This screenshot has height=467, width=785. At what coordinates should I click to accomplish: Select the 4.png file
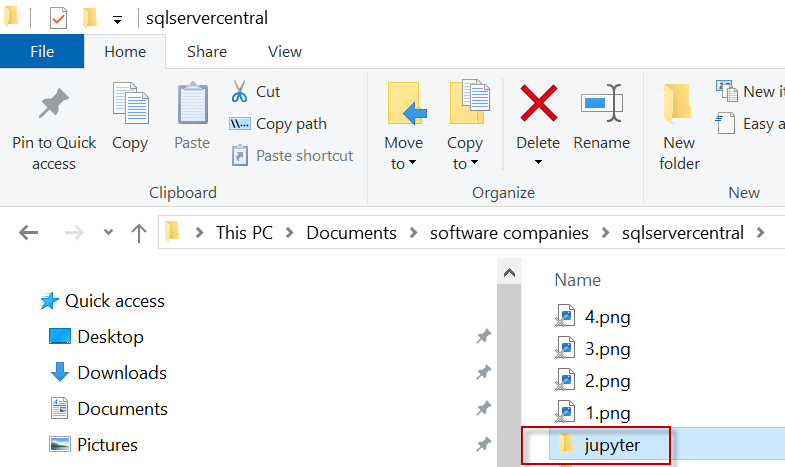(607, 317)
